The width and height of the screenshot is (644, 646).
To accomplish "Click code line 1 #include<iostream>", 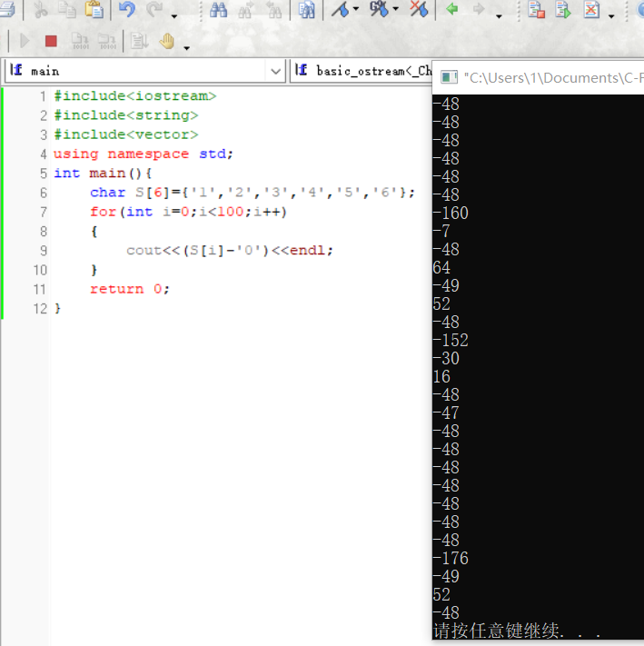I will click(135, 96).
